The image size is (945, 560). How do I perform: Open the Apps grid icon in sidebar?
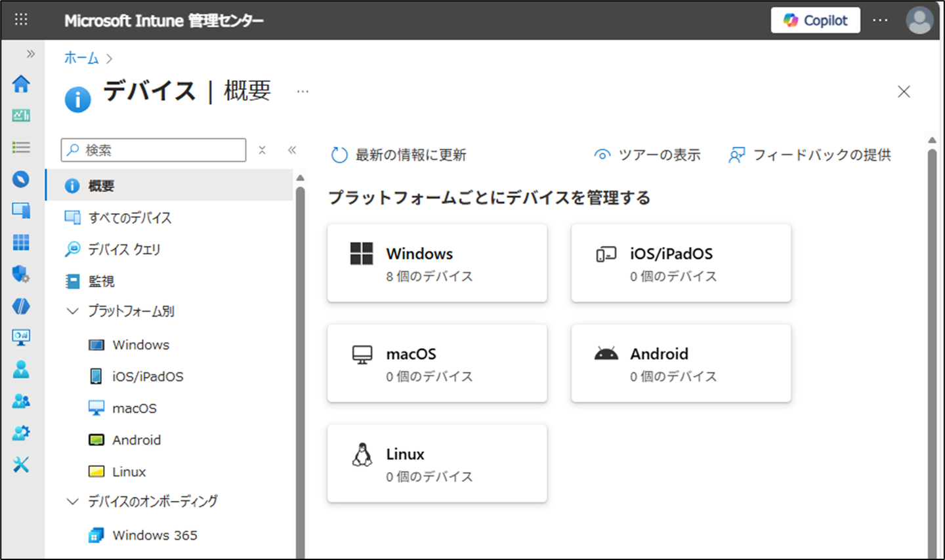tap(21, 242)
